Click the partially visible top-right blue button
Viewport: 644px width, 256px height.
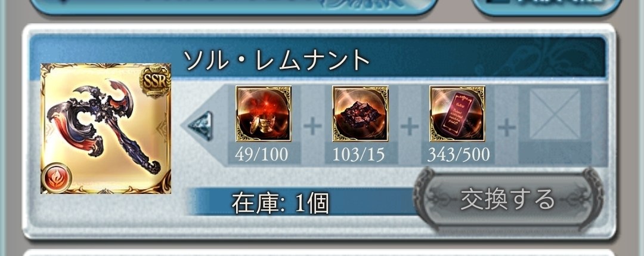point(546,6)
